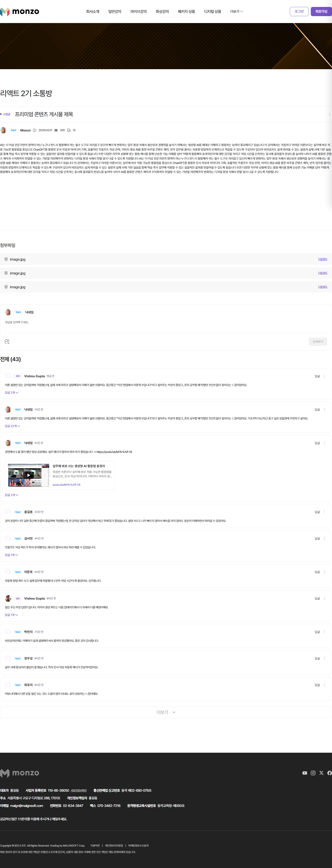332x868 pixels.
Task: Open the 라이브강의 menu item
Action: (x=138, y=12)
